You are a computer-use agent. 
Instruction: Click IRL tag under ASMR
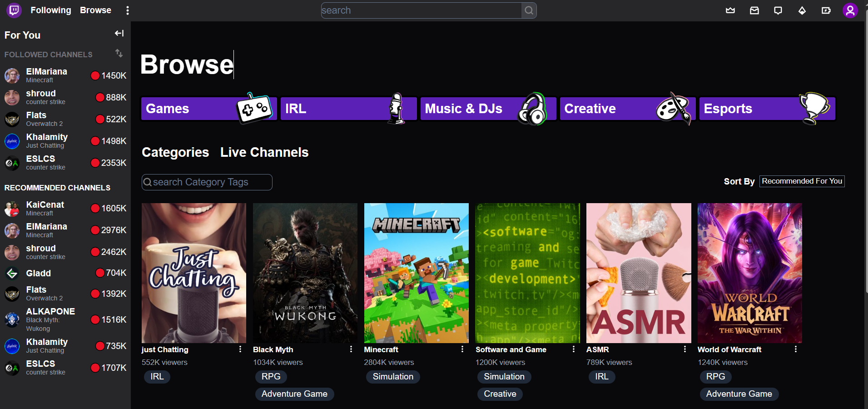tap(602, 377)
